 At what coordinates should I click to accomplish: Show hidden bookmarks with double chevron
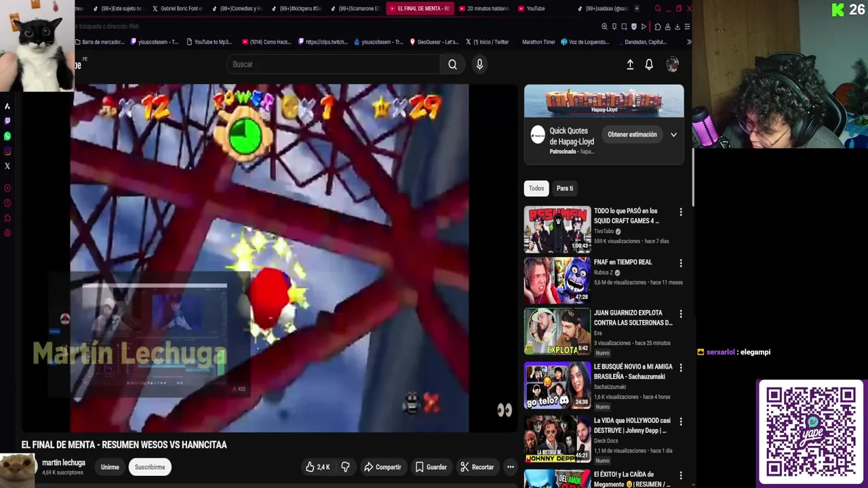[689, 42]
